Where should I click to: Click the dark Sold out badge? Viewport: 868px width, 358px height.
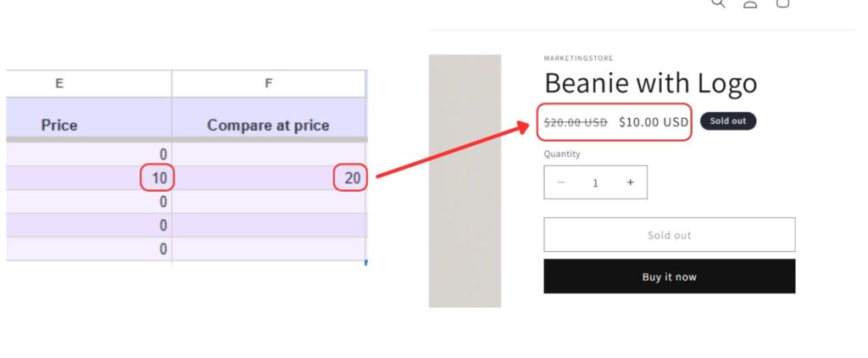pos(727,121)
